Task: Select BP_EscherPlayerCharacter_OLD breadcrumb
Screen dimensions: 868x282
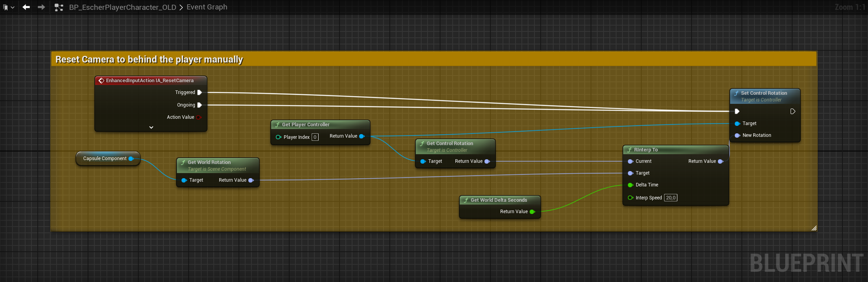Action: pyautogui.click(x=122, y=7)
